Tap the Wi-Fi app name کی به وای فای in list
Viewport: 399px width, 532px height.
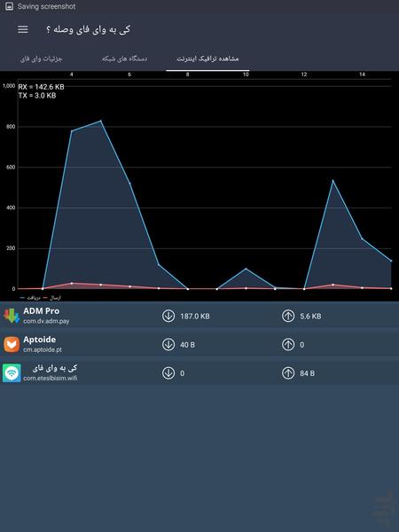[x=55, y=368]
